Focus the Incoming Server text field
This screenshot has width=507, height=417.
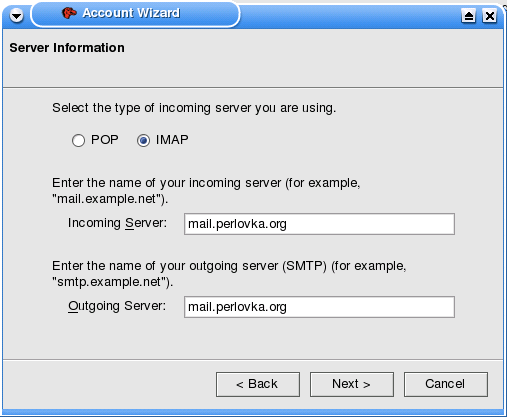(x=319, y=224)
